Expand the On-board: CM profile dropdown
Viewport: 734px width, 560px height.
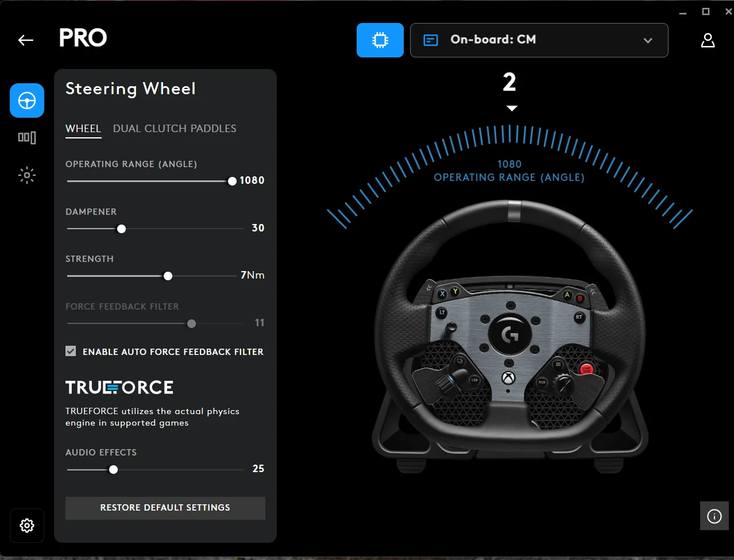(x=539, y=40)
